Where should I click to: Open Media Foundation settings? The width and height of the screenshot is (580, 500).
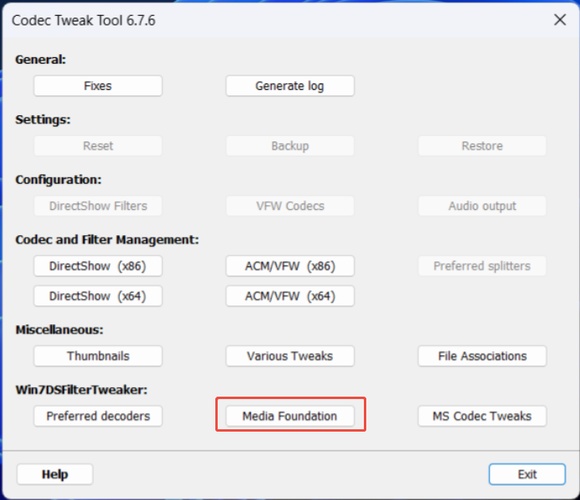click(x=290, y=416)
